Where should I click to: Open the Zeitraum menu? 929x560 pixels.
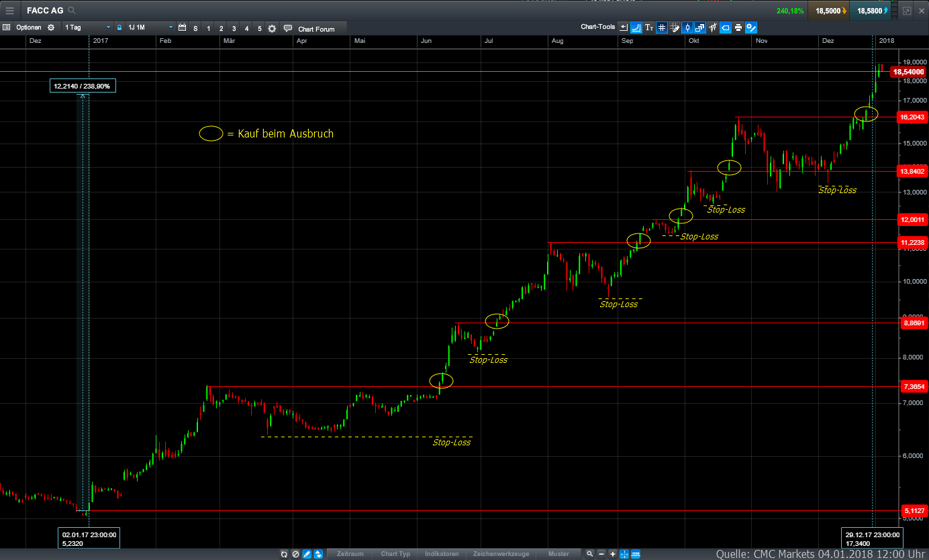[350, 554]
